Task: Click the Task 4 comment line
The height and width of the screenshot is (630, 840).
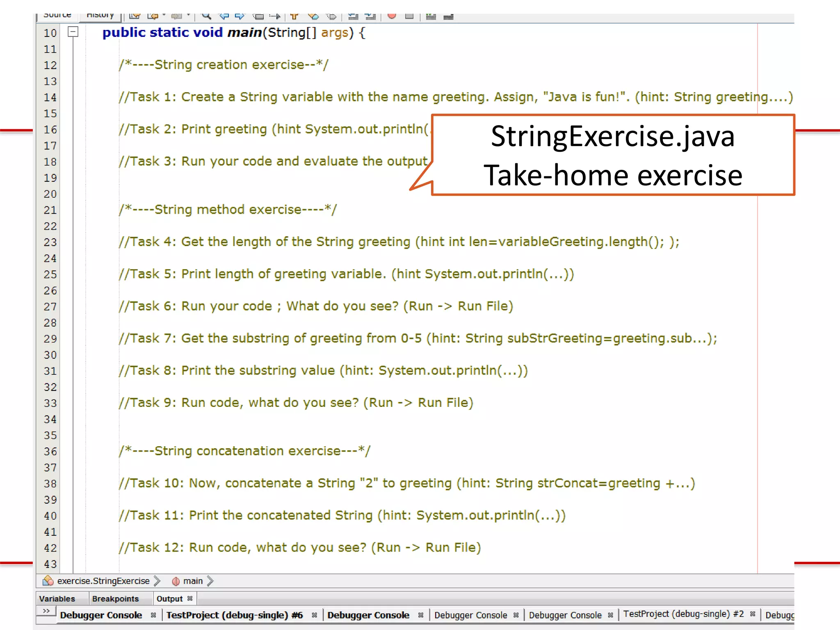Action: (399, 242)
